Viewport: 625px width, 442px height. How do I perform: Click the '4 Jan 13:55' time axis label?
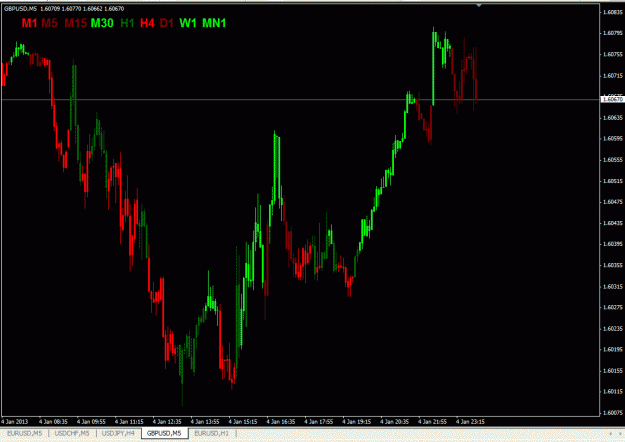(x=205, y=422)
